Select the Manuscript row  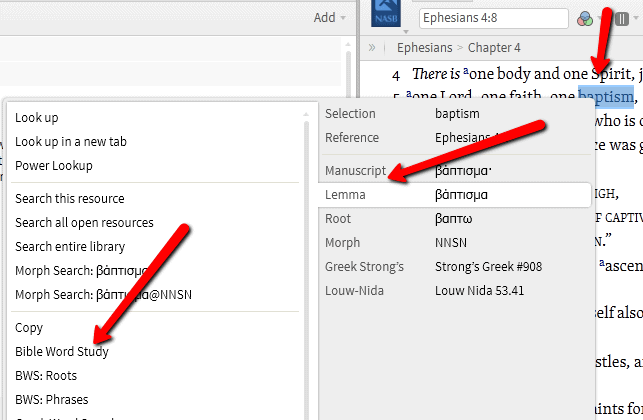click(x=450, y=170)
